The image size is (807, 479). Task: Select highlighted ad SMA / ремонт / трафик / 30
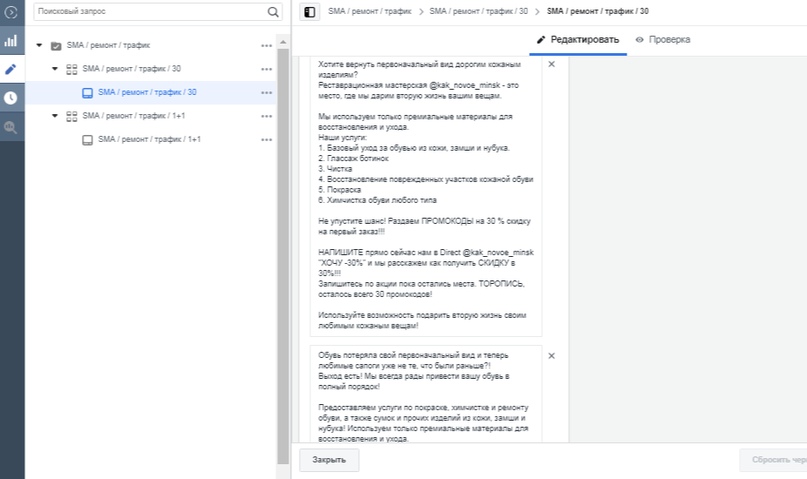150,93
